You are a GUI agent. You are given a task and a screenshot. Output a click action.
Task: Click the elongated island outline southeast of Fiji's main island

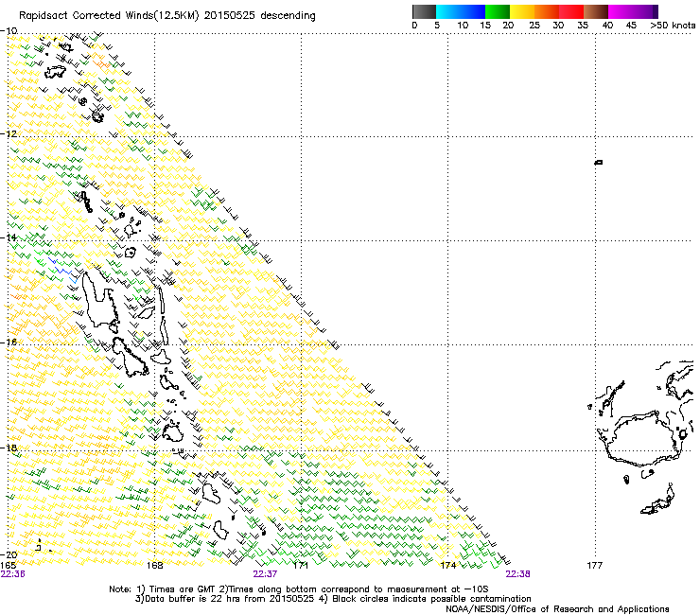coord(658,500)
